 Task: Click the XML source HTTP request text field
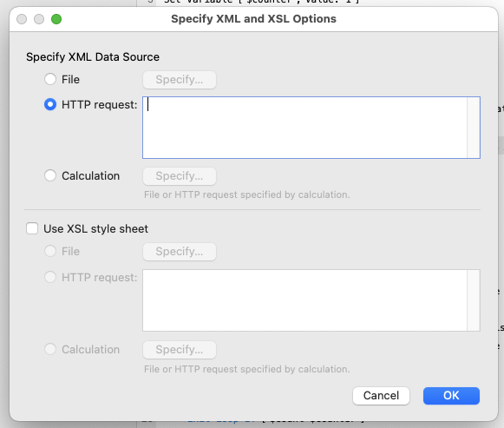[x=304, y=128]
